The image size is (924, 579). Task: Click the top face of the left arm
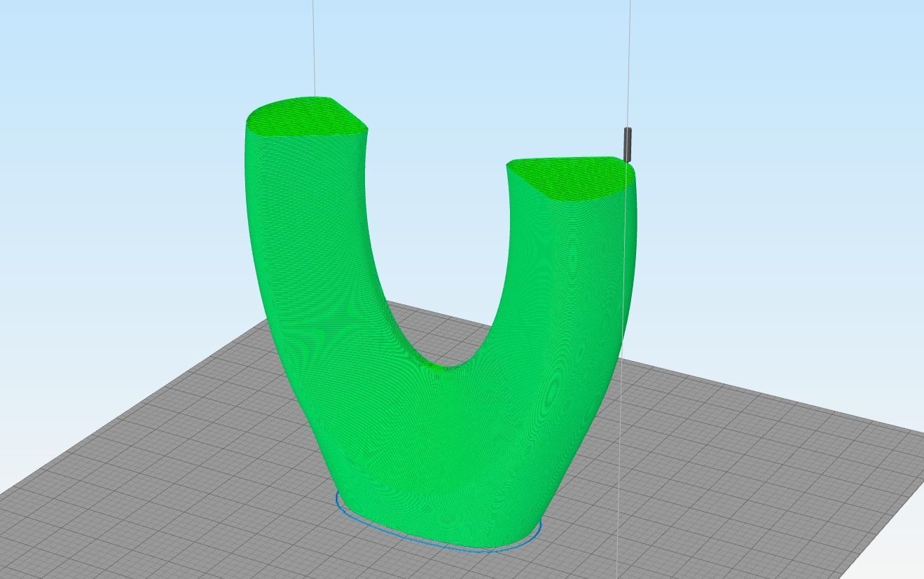pos(307,116)
